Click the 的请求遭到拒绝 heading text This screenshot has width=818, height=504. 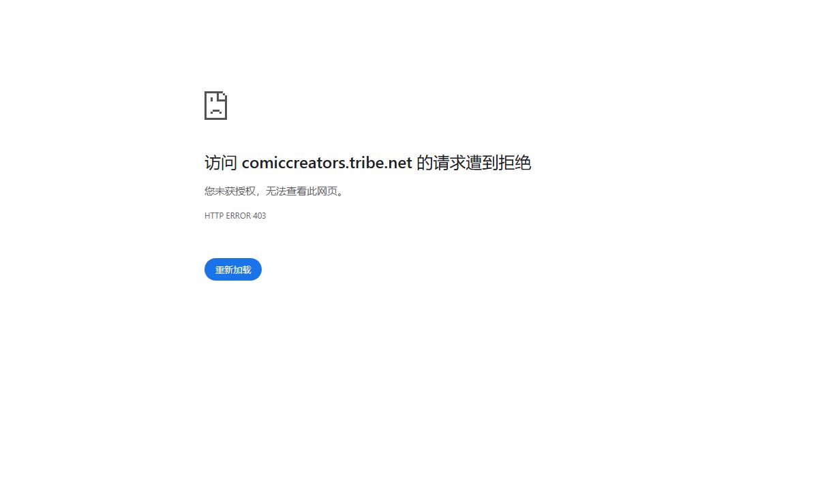click(x=474, y=163)
